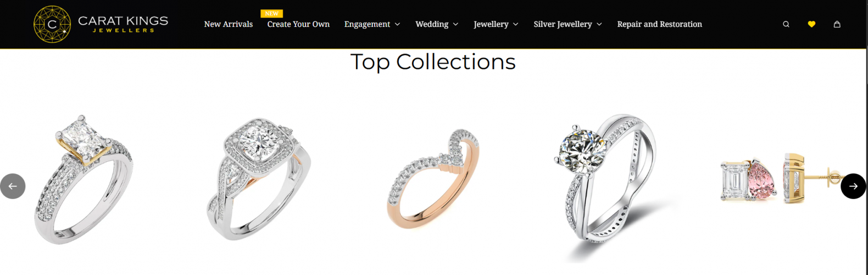
Task: Click the yellow NEW badge
Action: tap(271, 13)
